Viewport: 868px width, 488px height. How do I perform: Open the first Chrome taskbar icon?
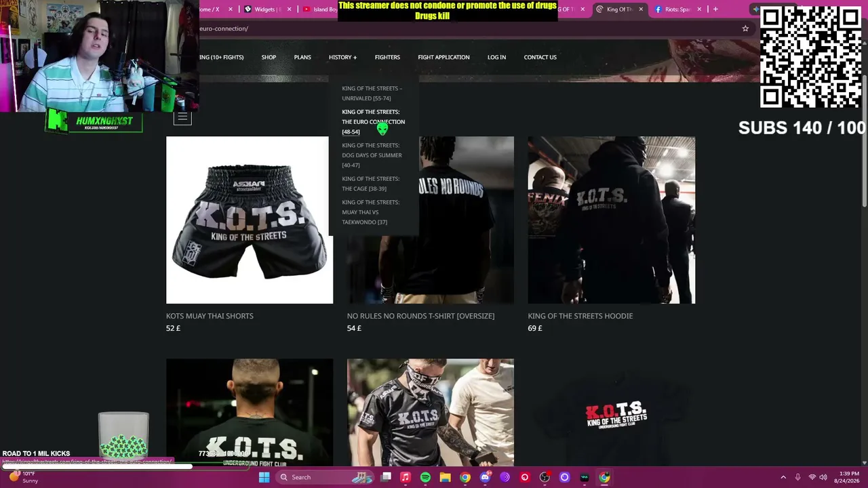[465, 477]
